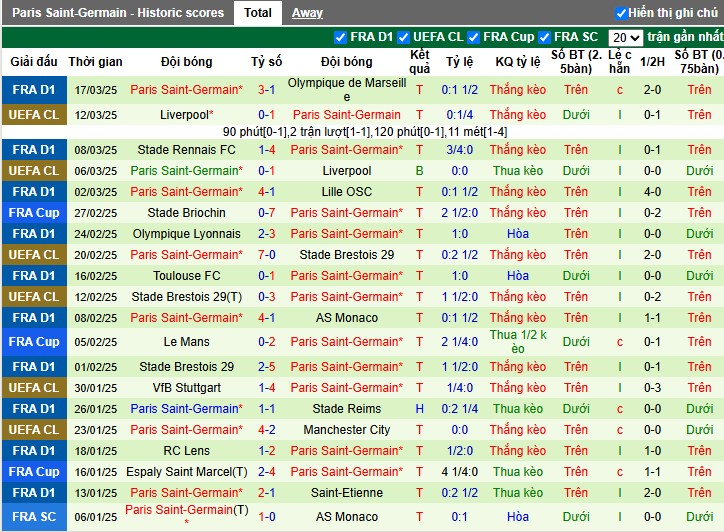724x532 pixels.
Task: Open Stade Rennais FC team link
Action: [x=187, y=150]
